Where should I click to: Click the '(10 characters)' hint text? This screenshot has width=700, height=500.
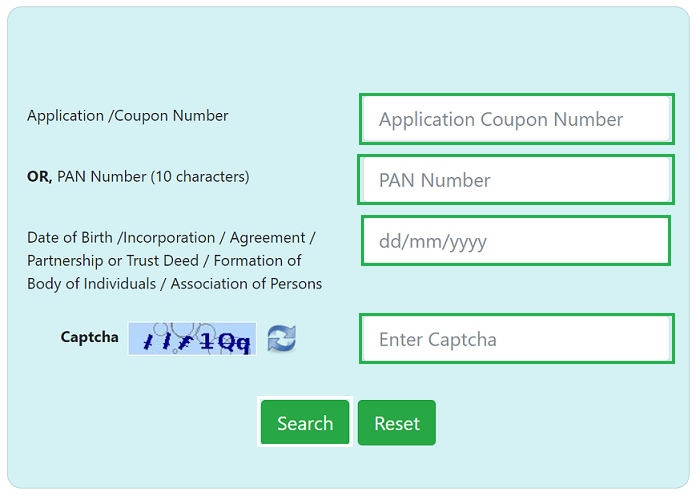tap(200, 177)
